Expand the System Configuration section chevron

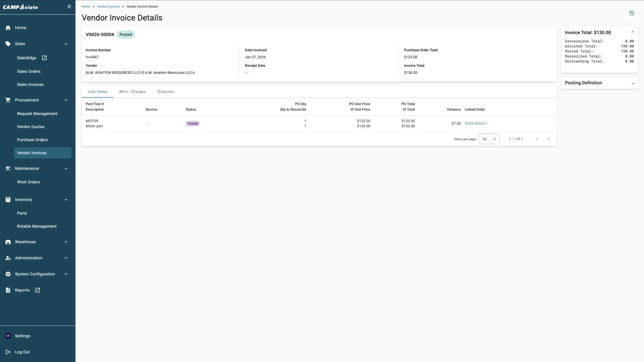pyautogui.click(x=66, y=274)
